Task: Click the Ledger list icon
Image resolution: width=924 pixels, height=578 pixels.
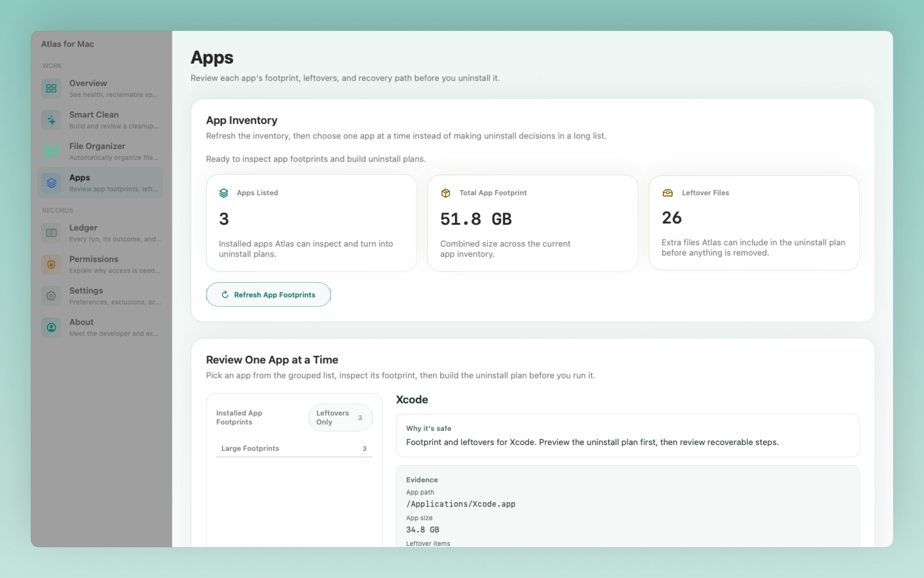Action: tap(51, 233)
